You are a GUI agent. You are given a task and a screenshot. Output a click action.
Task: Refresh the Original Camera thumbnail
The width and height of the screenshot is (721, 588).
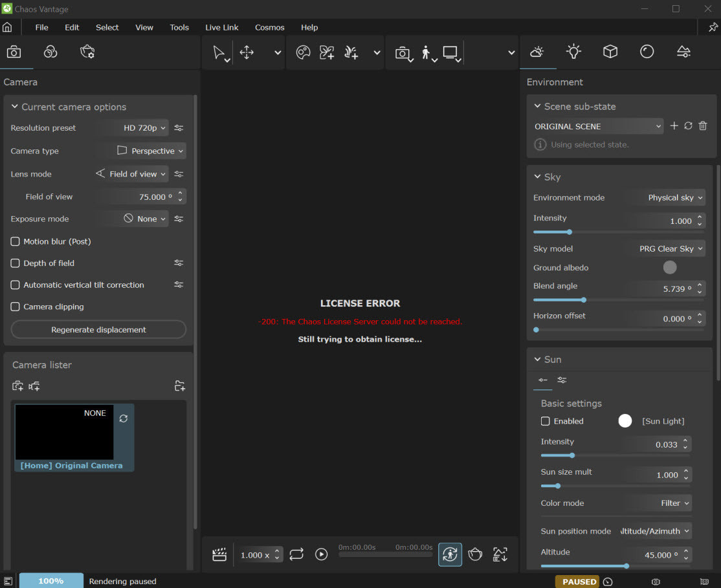tap(124, 419)
